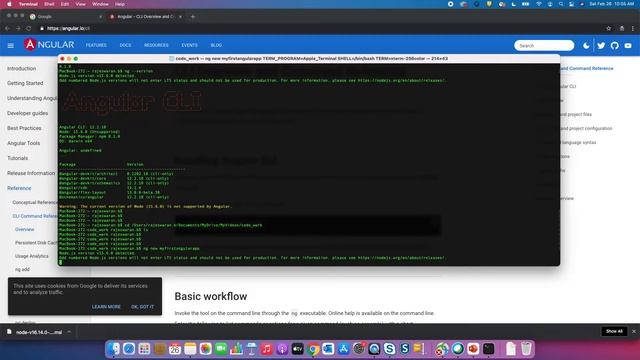Expand the Tutorials sidebar section
The height and width of the screenshot is (360, 640).
(18, 158)
